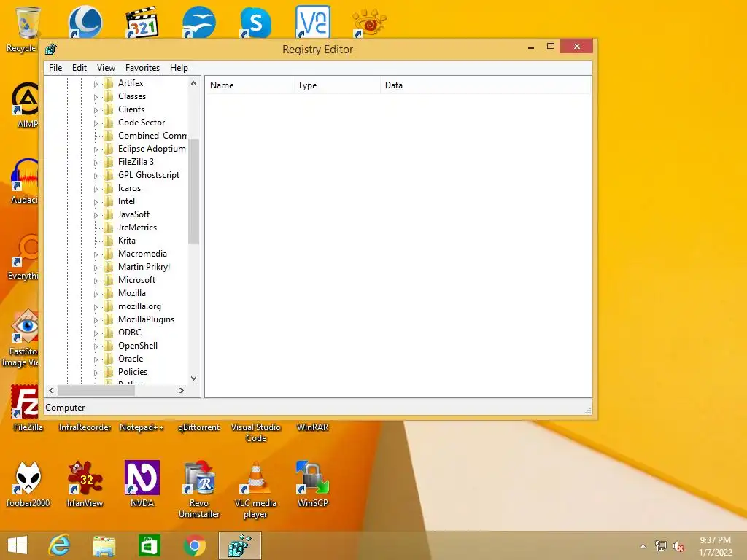
Task: Open the File menu
Action: click(55, 68)
